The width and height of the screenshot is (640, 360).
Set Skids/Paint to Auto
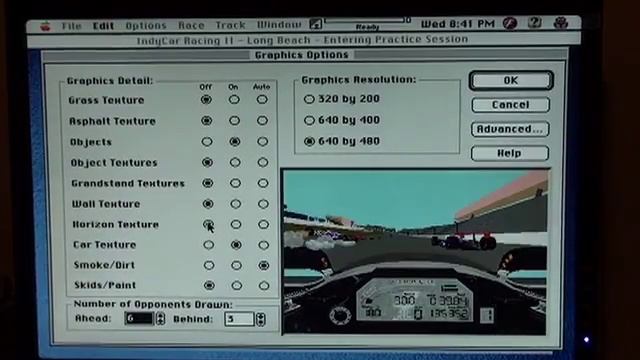[264, 285]
